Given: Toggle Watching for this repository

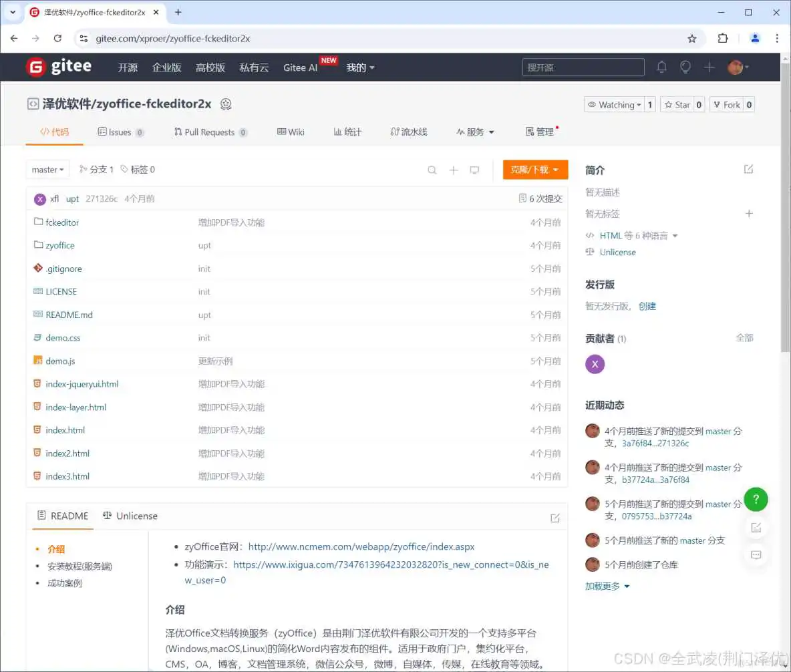Looking at the screenshot, I should (x=613, y=104).
